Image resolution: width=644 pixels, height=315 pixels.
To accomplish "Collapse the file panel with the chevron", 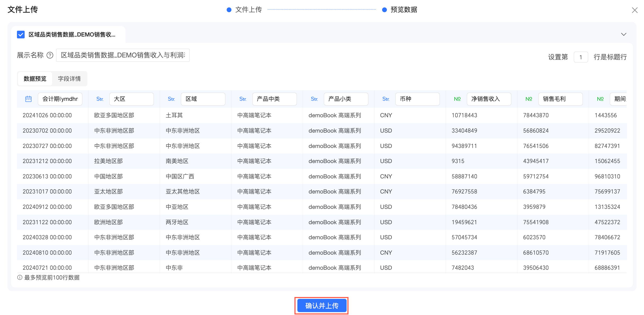I will click(x=624, y=34).
